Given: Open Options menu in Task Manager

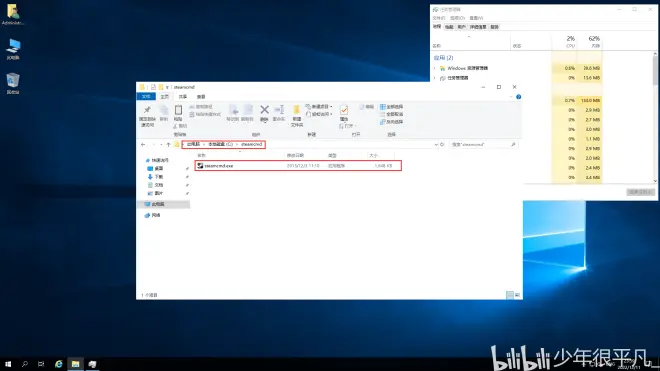Looking at the screenshot, I should point(458,18).
